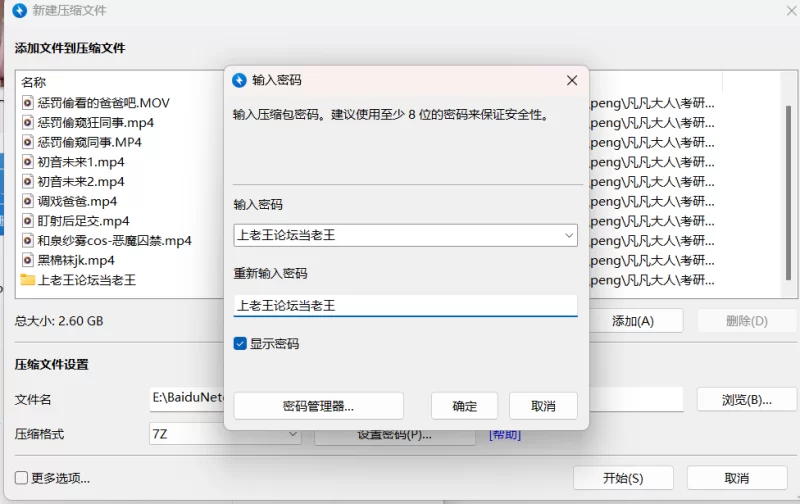The width and height of the screenshot is (800, 504).
Task: Click the yellow folder icon for 上老王论坛当老王
Action: click(28, 280)
